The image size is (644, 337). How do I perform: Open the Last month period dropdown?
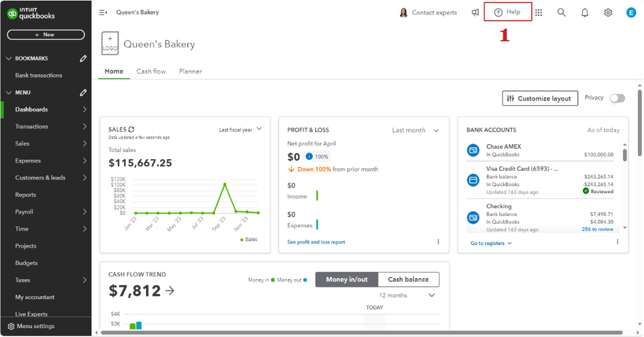click(x=415, y=130)
